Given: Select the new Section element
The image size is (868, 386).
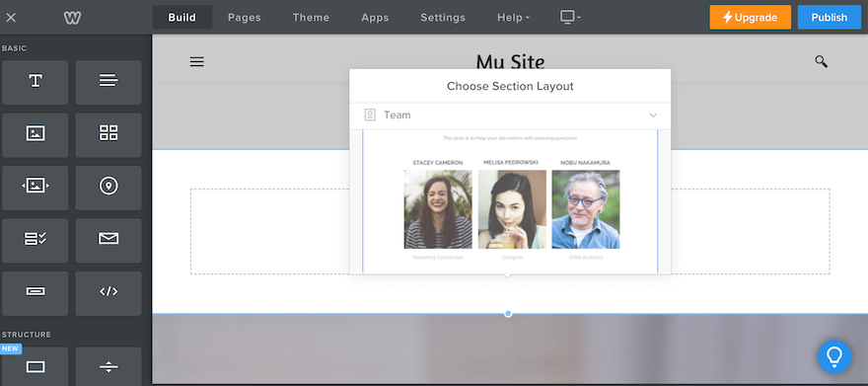Looking at the screenshot, I should (36, 366).
